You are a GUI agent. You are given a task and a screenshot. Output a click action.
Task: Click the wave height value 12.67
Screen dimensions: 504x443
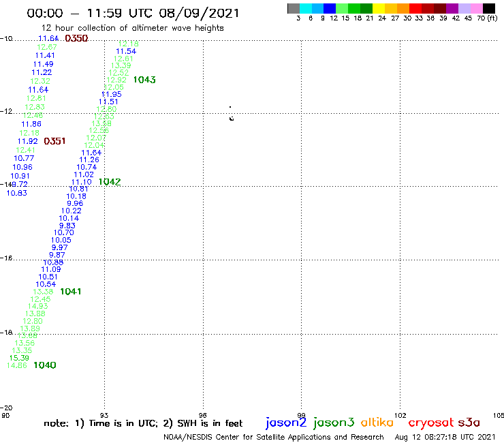[47, 47]
